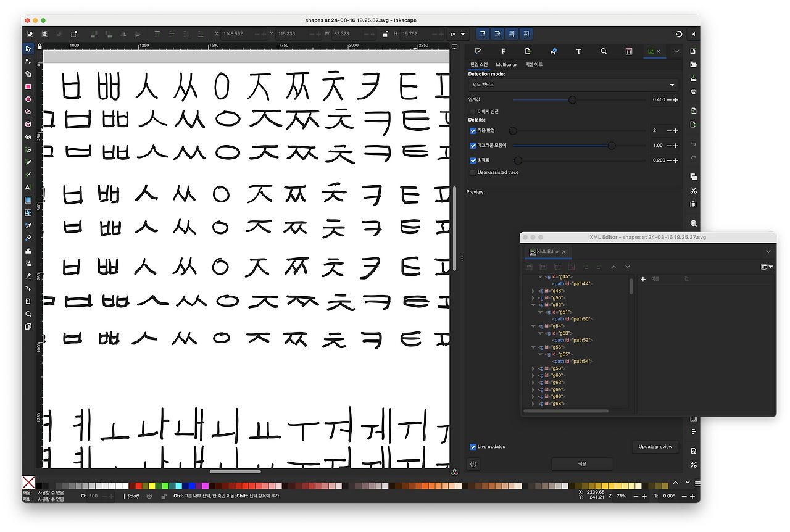This screenshot has height=532, width=790.
Task: Click the Update preview button
Action: pos(655,447)
